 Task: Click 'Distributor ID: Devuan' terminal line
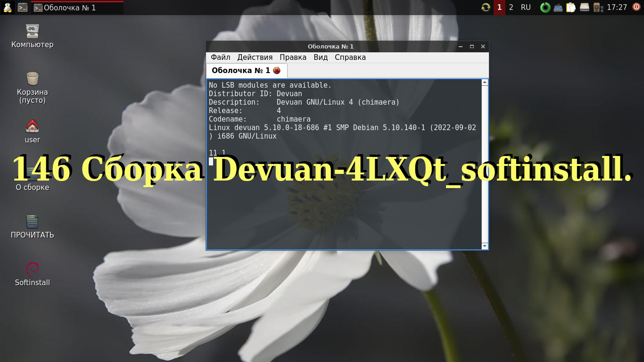256,94
